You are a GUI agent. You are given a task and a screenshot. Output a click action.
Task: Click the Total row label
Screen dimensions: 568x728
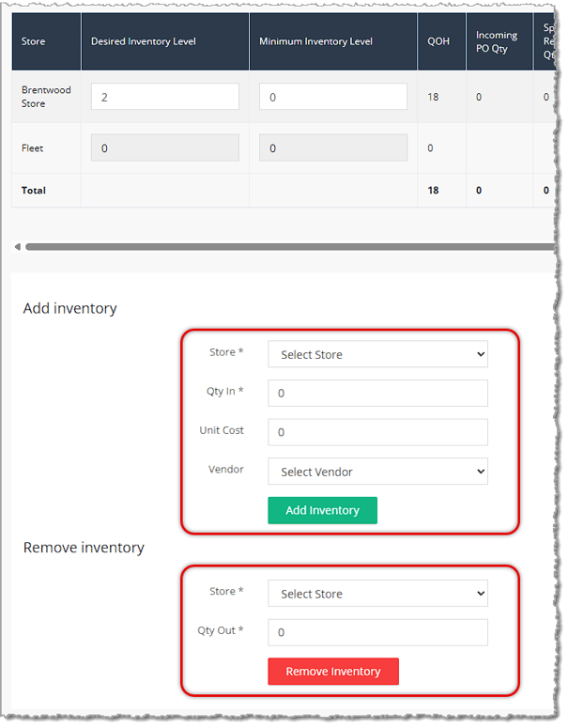pyautogui.click(x=34, y=191)
